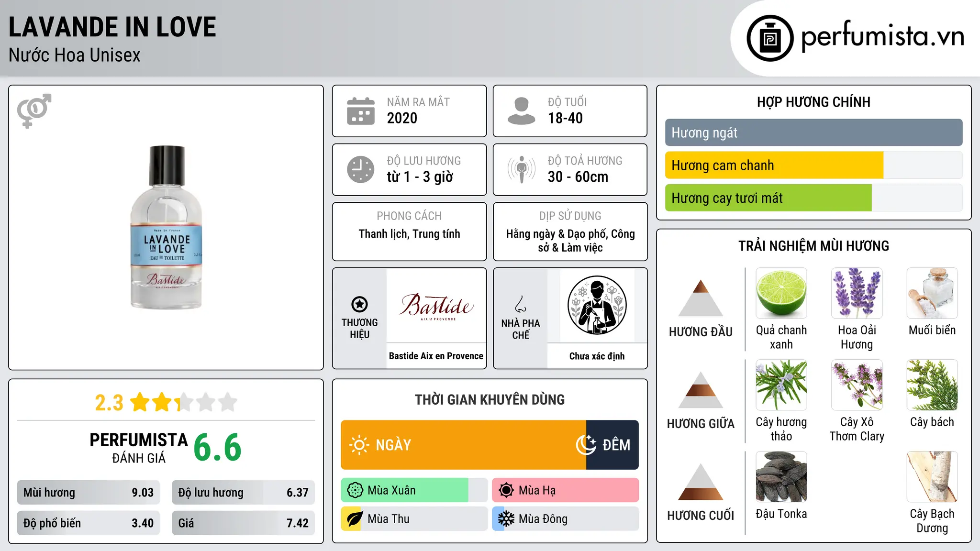Click the 2.3 star rating number
The width and height of the screenshot is (980, 551).
pyautogui.click(x=109, y=403)
